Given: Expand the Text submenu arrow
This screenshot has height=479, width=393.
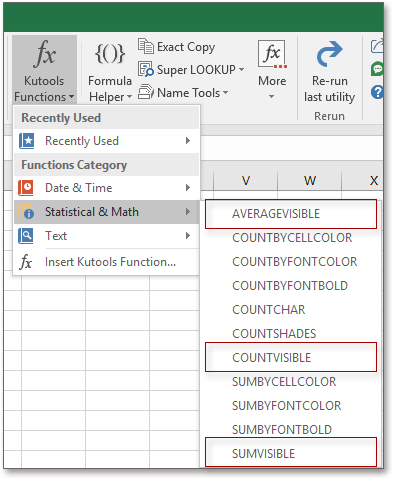Looking at the screenshot, I should point(188,236).
